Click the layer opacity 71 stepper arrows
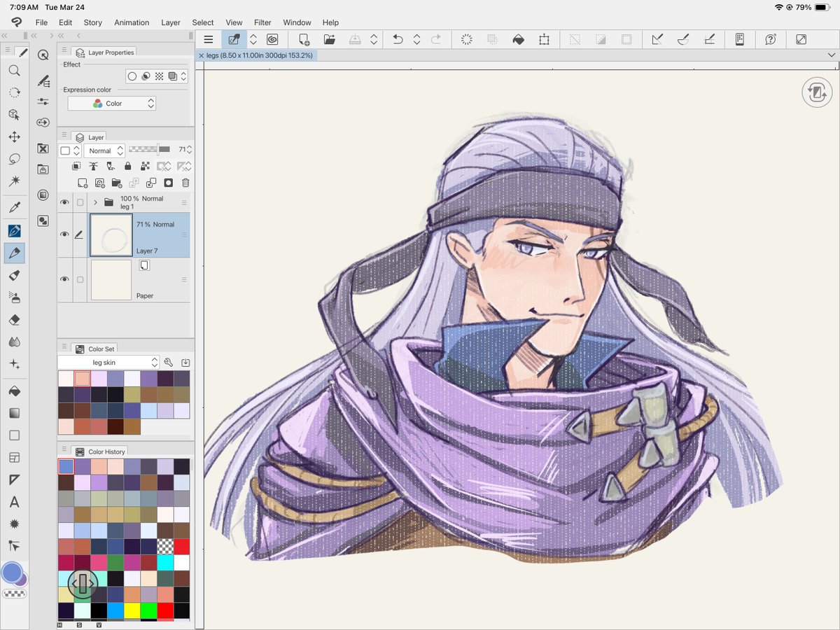Viewport: 840px width, 630px height. (190, 150)
